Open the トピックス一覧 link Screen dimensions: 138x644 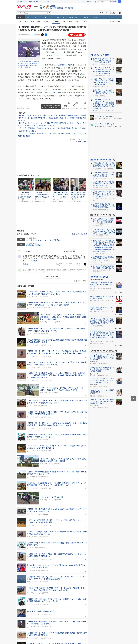pos(115,21)
